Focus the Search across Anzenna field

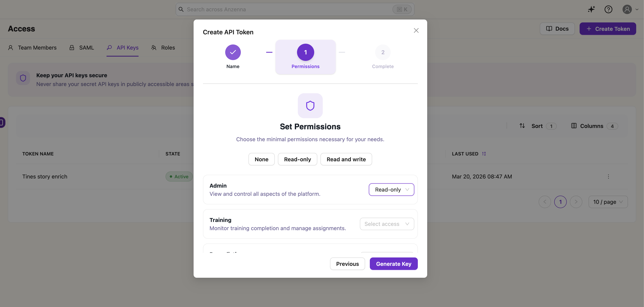point(287,10)
